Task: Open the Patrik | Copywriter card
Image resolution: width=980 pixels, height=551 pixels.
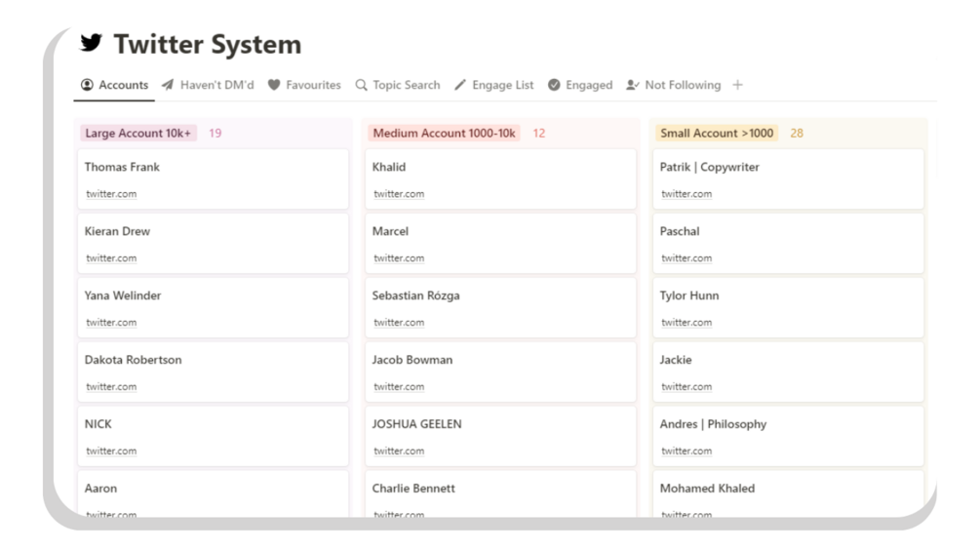Action: [788, 179]
